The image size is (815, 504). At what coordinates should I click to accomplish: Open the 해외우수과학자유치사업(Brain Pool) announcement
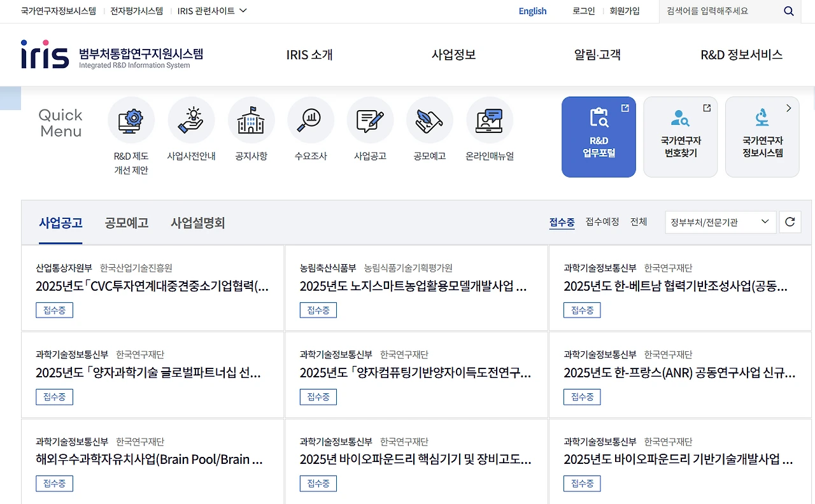(x=149, y=459)
